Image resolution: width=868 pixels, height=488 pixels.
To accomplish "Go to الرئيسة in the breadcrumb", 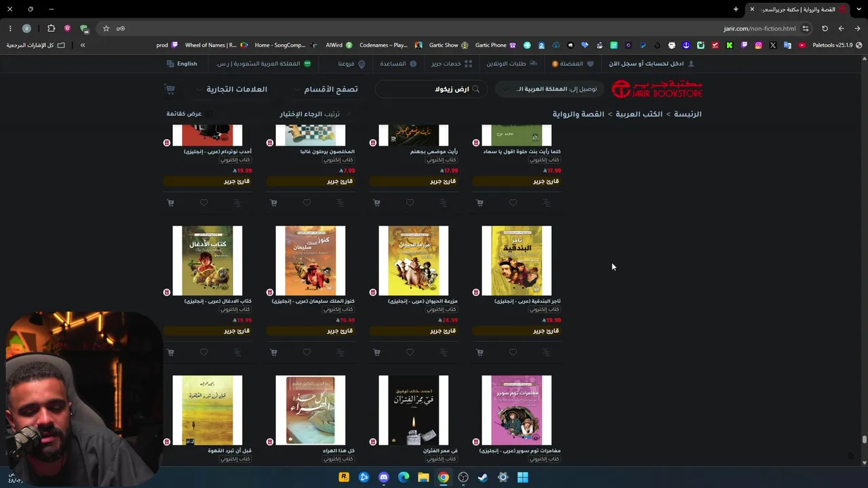I will (x=688, y=114).
